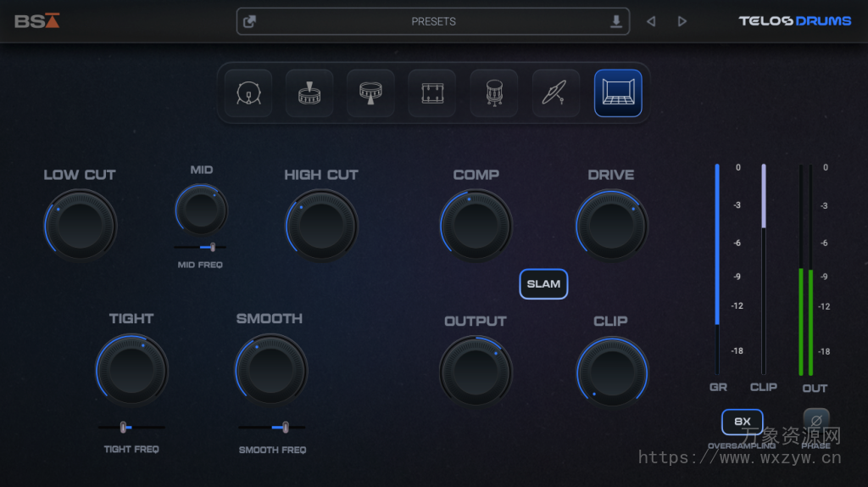Image resolution: width=868 pixels, height=487 pixels.
Task: Click the TIGHT FREQ slider handle
Action: click(x=123, y=427)
